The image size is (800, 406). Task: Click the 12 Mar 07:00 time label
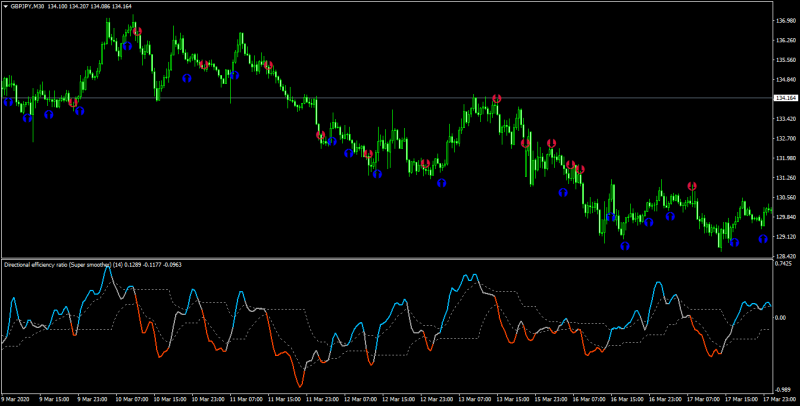click(x=361, y=399)
